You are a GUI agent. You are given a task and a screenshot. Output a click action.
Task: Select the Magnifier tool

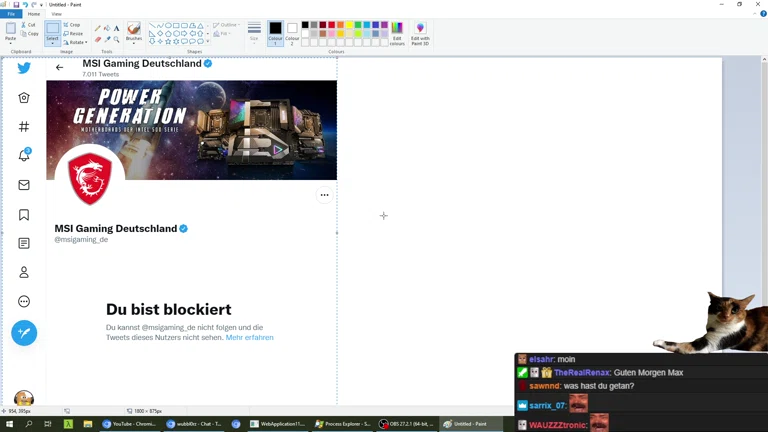click(x=117, y=39)
